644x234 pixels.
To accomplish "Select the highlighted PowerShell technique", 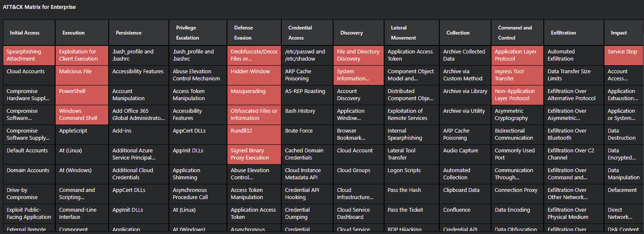I will (x=82, y=95).
